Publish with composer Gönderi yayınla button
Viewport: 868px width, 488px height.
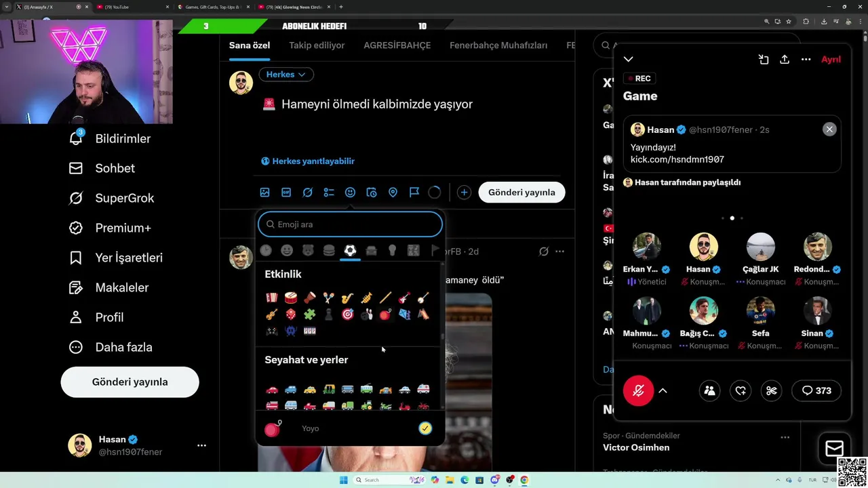click(x=521, y=192)
